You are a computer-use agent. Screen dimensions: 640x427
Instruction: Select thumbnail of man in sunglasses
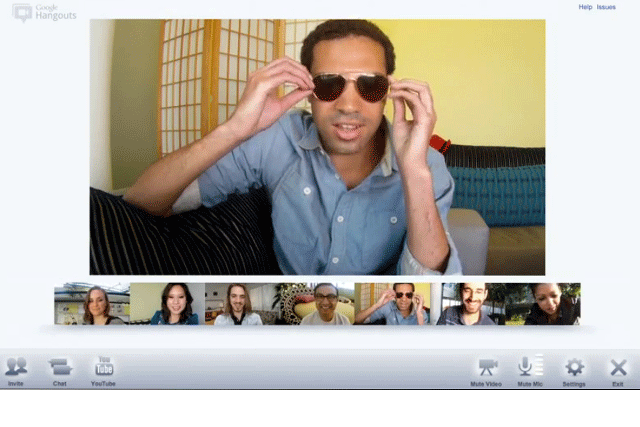392,304
